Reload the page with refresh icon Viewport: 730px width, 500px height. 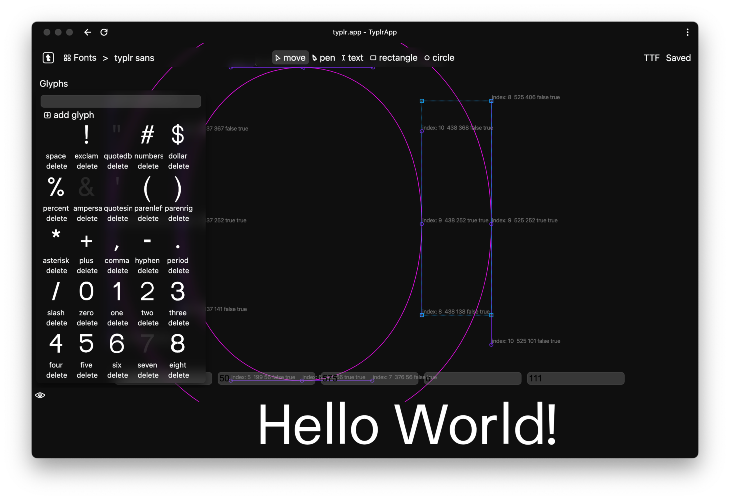point(104,32)
